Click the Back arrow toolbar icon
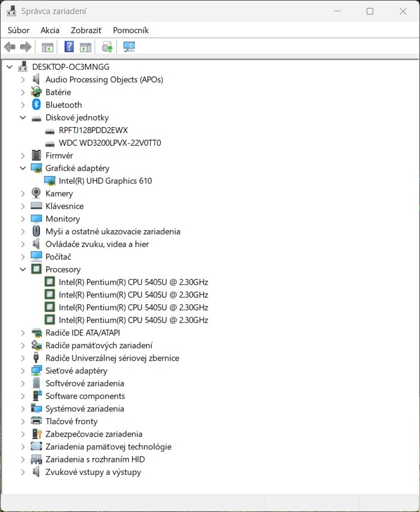 pyautogui.click(x=10, y=47)
